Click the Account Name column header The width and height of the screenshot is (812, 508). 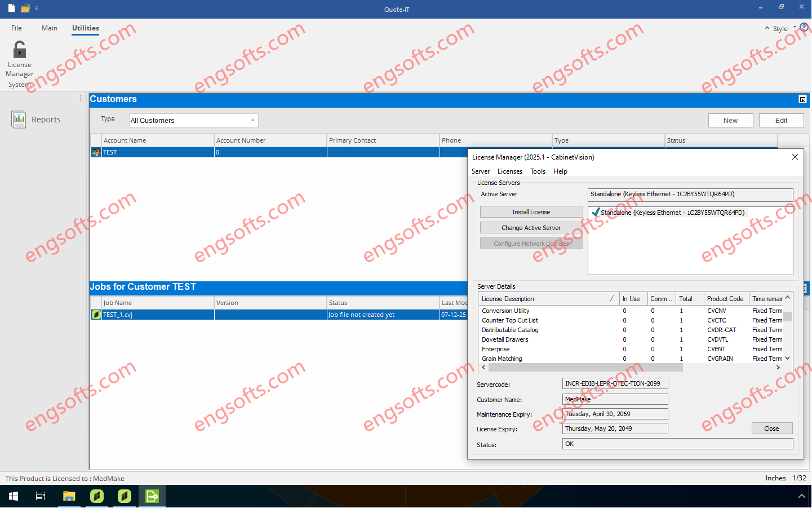pos(158,140)
